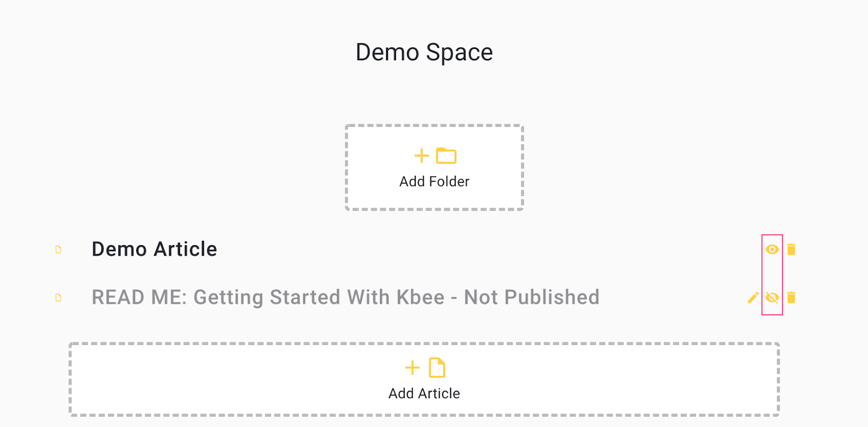Publish READ ME article via crossed-out eye
868x427 pixels.
(772, 297)
